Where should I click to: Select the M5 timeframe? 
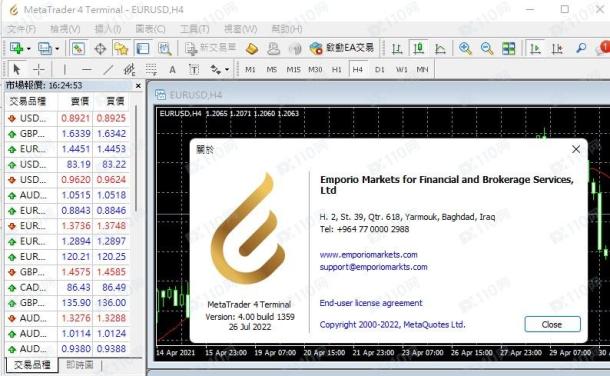[x=272, y=70]
